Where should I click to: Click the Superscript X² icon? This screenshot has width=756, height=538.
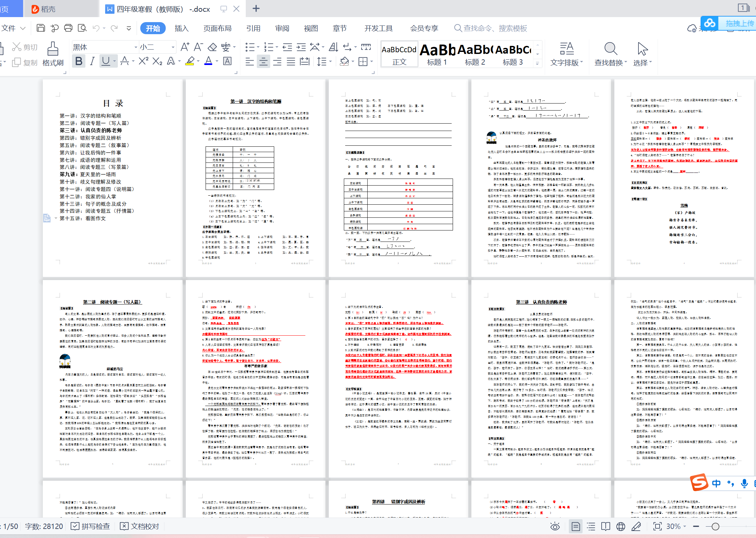click(143, 61)
